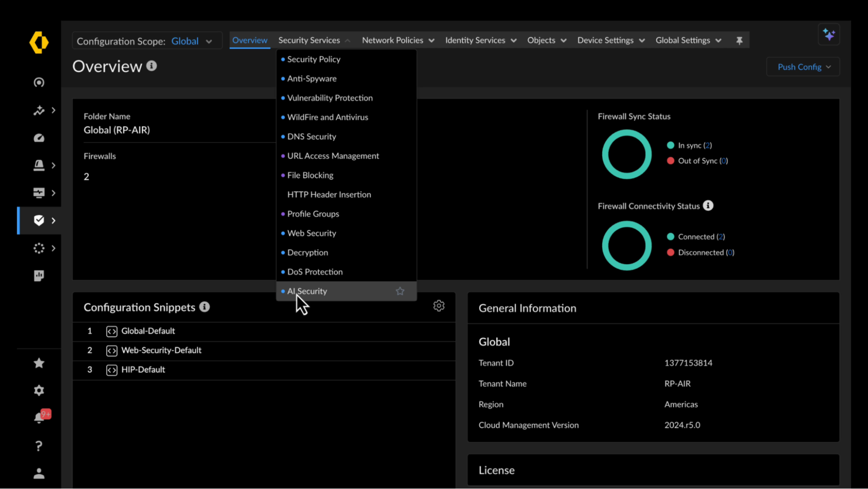The image size is (868, 489).
Task: Switch to the Overview tab
Action: click(x=250, y=40)
